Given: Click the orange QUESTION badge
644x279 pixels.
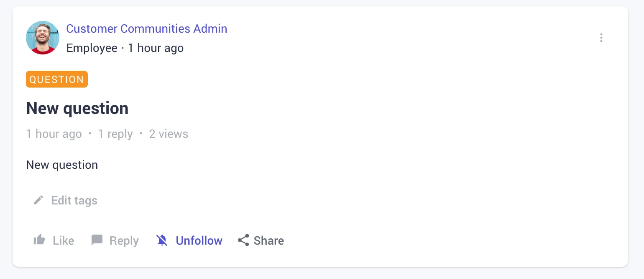Looking at the screenshot, I should (x=57, y=80).
